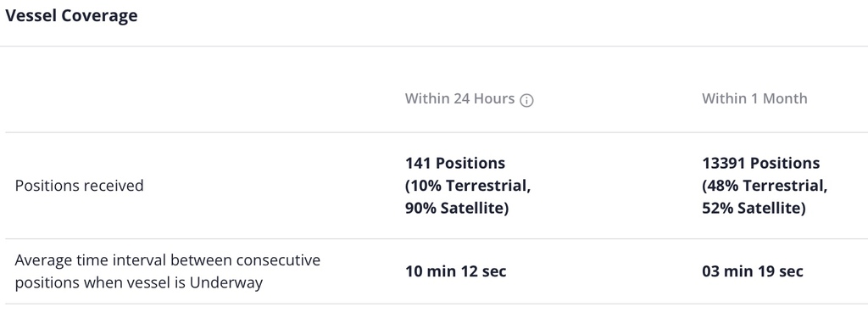Click the 48% Terrestrial text
The width and height of the screenshot is (868, 318).
pyautogui.click(x=766, y=187)
